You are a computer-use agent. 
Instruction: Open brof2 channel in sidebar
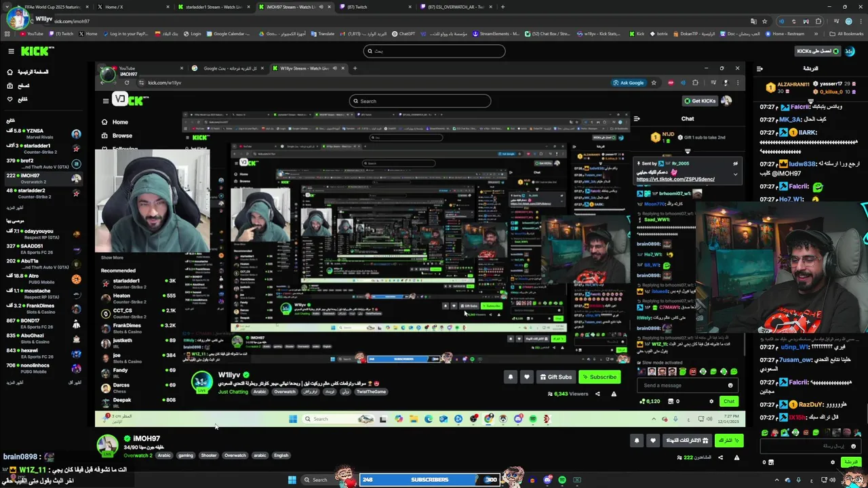pos(43,163)
